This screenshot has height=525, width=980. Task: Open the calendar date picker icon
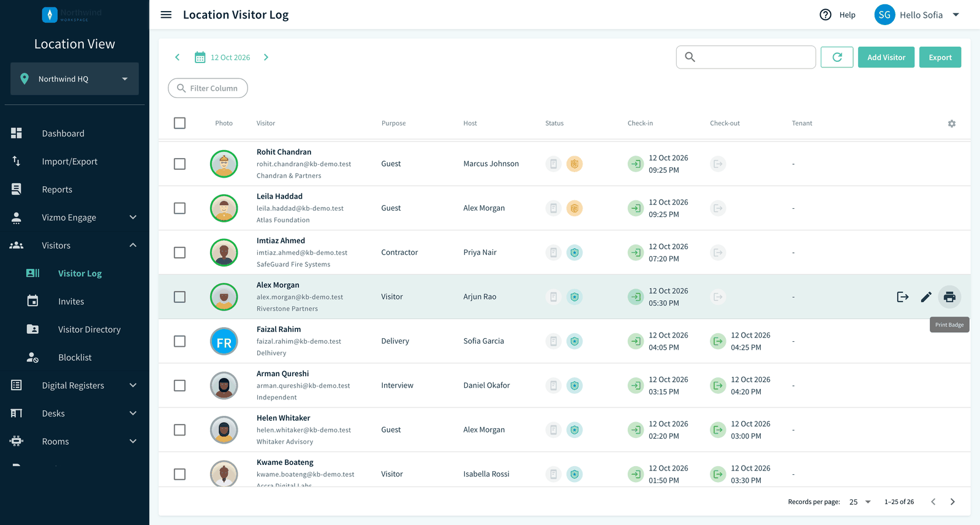coord(200,58)
